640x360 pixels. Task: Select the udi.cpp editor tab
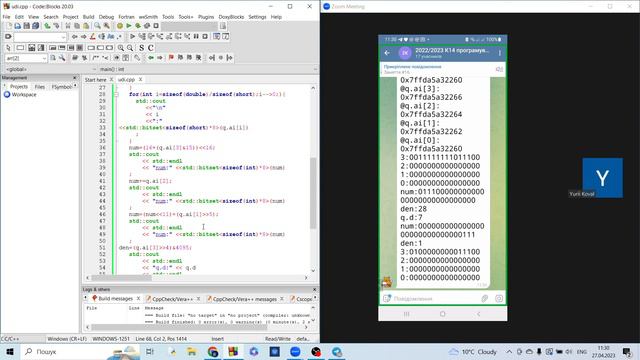127,80
